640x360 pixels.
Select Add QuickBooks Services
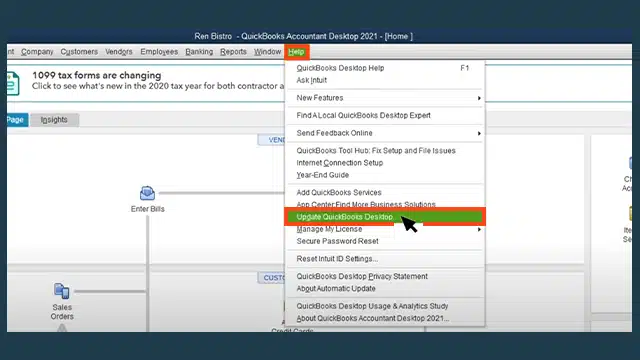coord(384,193)
